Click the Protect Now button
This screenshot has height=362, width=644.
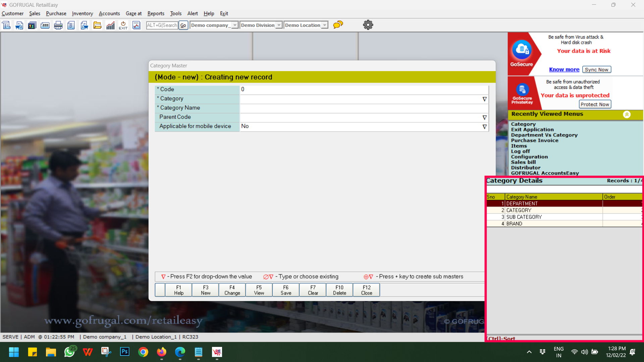tap(595, 104)
